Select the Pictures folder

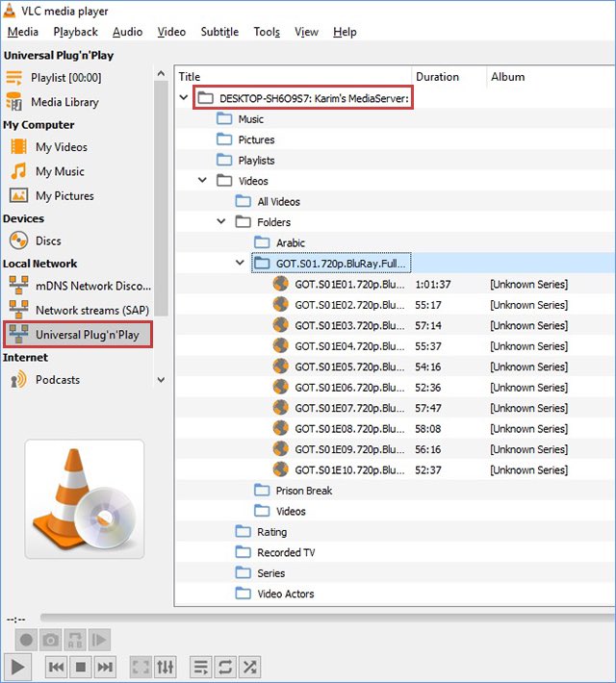pyautogui.click(x=245, y=139)
